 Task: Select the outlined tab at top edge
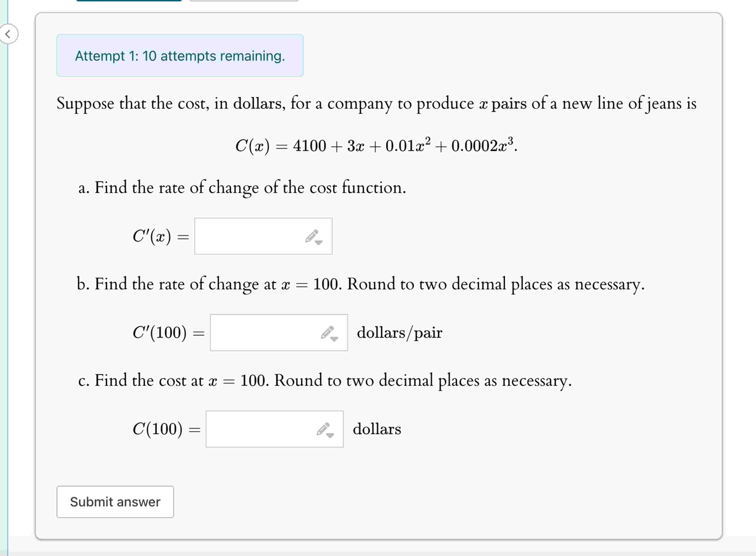click(244, 1)
